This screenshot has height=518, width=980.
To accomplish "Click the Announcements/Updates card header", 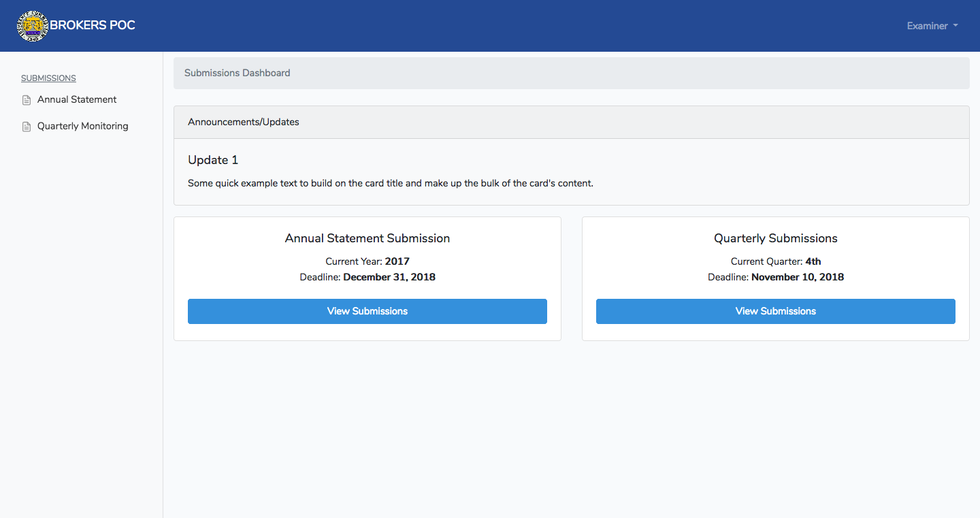I will 244,122.
